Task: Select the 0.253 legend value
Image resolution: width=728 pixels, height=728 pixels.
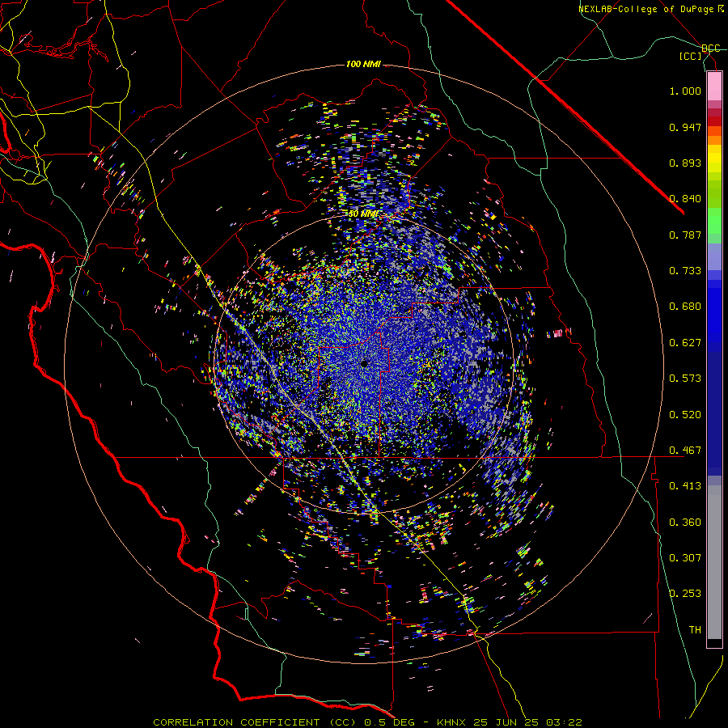Action: coord(685,594)
